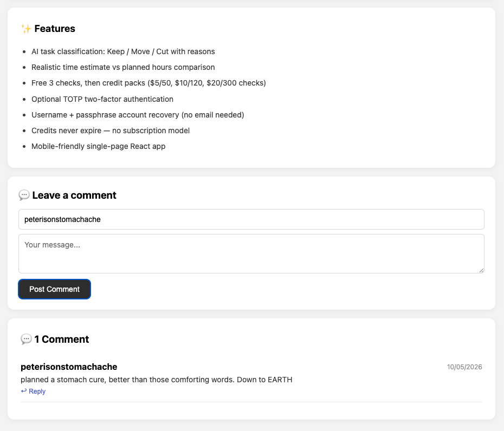The height and width of the screenshot is (431, 504).
Task: Click 'Mobile-friendly single-page React app' feature
Action: [x=98, y=146]
